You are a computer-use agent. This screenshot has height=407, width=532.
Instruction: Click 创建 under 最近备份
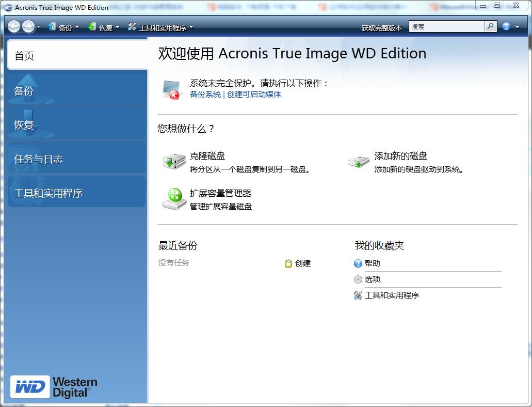303,263
